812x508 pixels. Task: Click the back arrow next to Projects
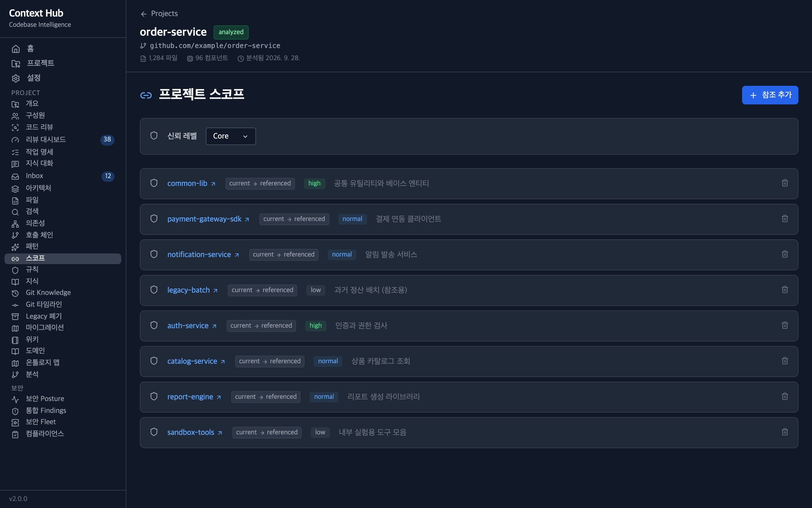coord(144,14)
